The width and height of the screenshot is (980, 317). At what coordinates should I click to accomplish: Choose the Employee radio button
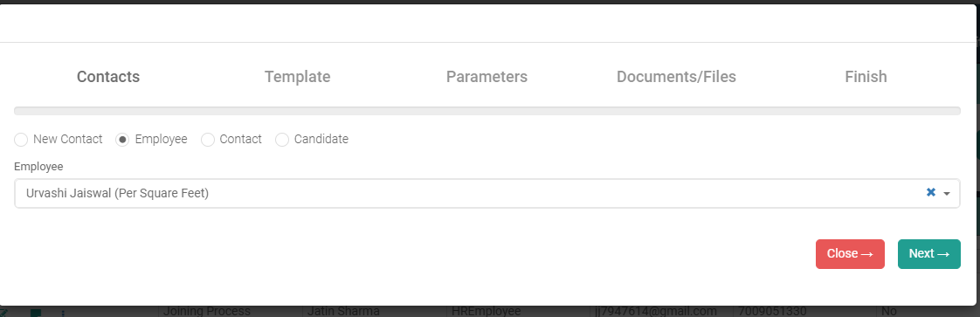pyautogui.click(x=123, y=140)
